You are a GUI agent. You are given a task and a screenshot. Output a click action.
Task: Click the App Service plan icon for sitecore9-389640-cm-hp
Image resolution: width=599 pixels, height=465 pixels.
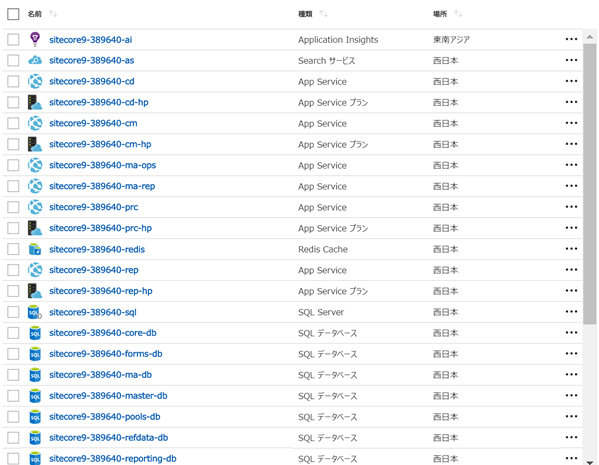point(35,144)
